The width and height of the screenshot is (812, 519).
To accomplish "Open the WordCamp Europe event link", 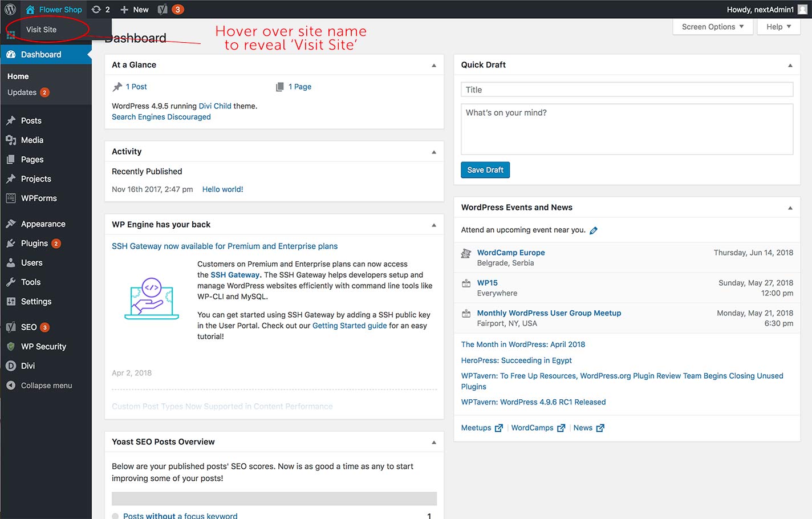I will tap(511, 253).
